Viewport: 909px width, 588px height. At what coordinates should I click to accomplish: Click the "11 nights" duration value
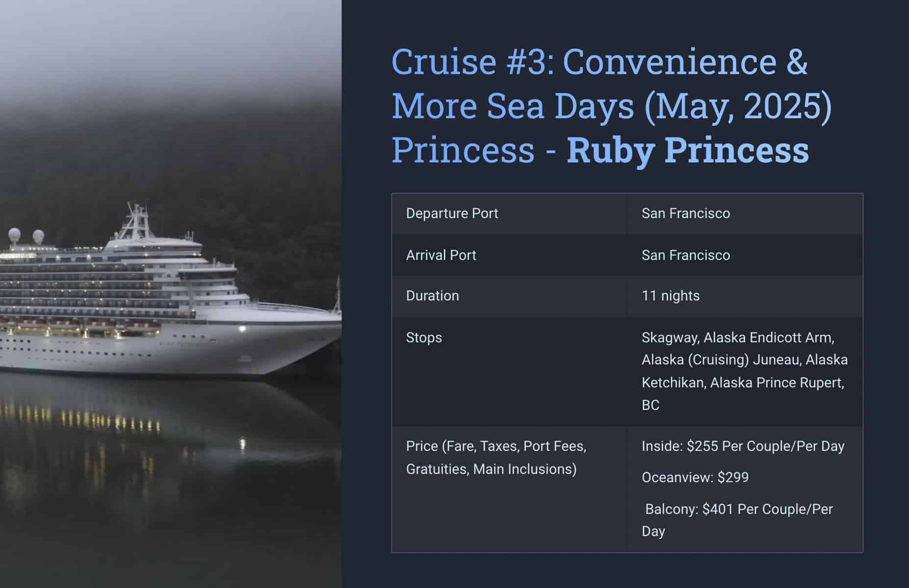670,296
